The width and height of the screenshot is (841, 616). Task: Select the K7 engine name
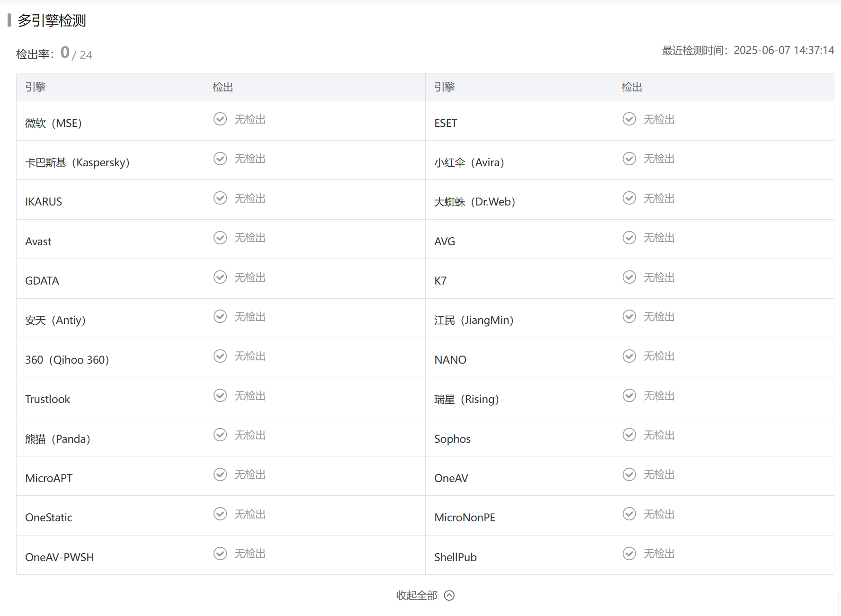coord(440,281)
